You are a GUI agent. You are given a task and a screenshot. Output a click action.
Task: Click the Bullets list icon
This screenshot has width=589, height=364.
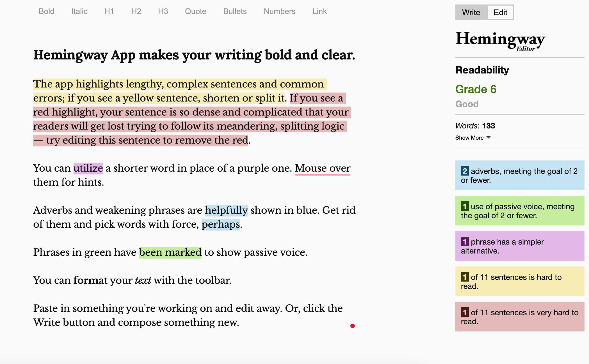click(234, 11)
